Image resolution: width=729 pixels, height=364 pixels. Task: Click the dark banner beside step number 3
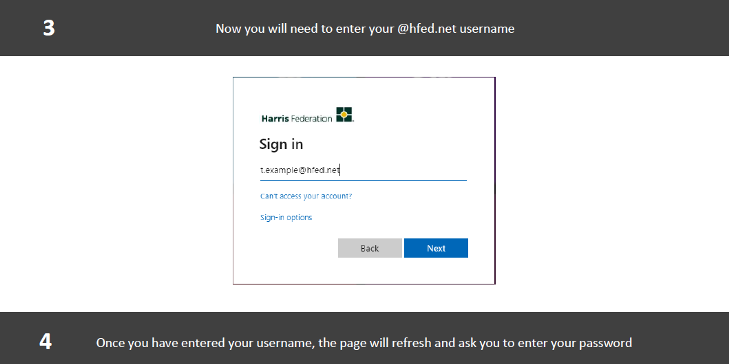pyautogui.click(x=130, y=28)
